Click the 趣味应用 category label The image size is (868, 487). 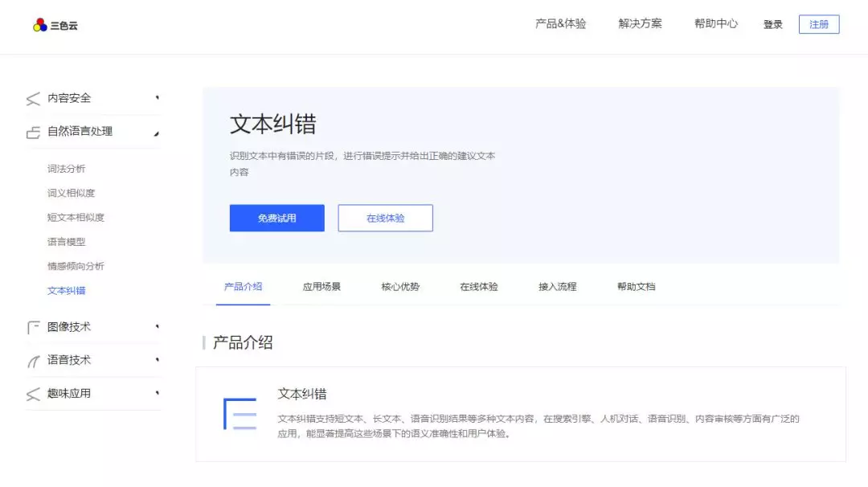tap(68, 394)
